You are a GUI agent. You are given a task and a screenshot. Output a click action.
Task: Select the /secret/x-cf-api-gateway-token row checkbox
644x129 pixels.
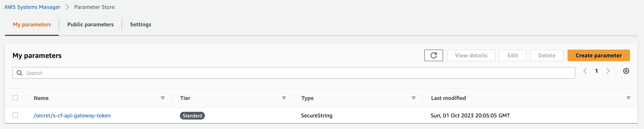pyautogui.click(x=15, y=115)
